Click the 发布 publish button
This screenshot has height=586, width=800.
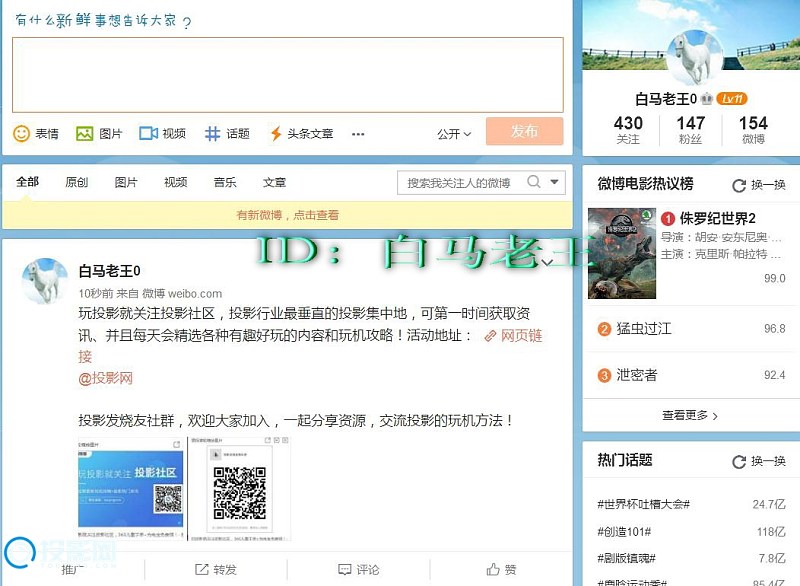point(524,131)
